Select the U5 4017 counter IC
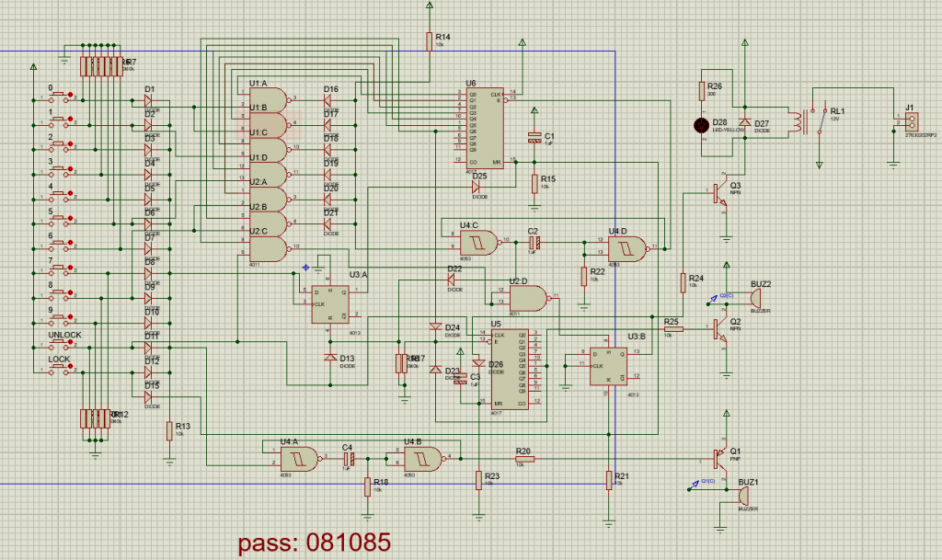The width and height of the screenshot is (942, 560). [510, 369]
